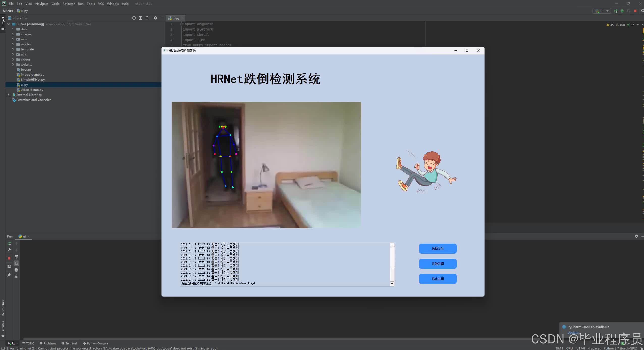Viewport: 644px width, 350px height.
Task: Click the 选择文件 button
Action: tap(438, 249)
